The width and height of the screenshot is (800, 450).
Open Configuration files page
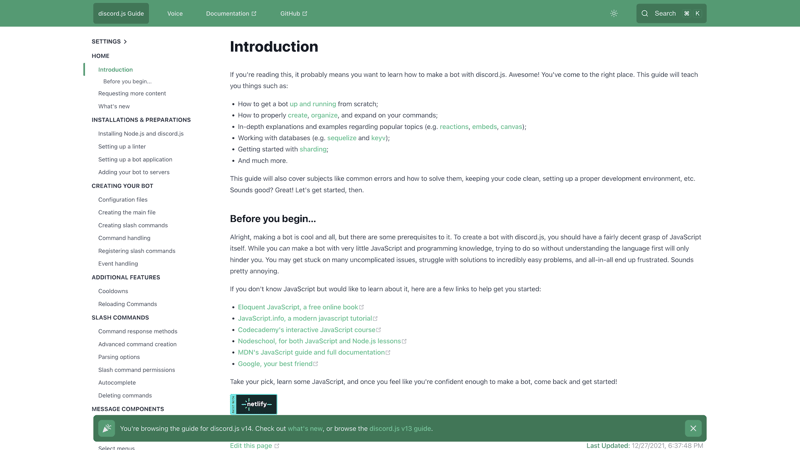[122, 199]
